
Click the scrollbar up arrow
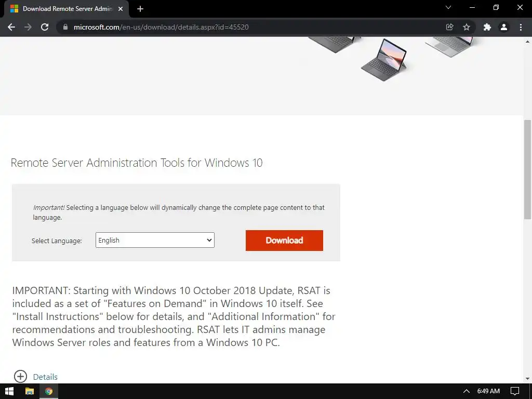click(x=527, y=42)
